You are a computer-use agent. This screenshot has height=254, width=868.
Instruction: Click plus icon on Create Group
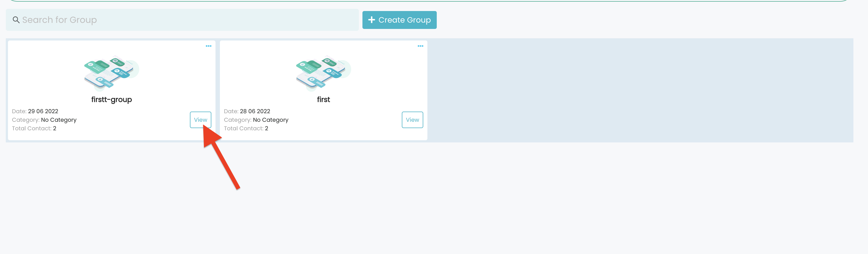pos(371,20)
